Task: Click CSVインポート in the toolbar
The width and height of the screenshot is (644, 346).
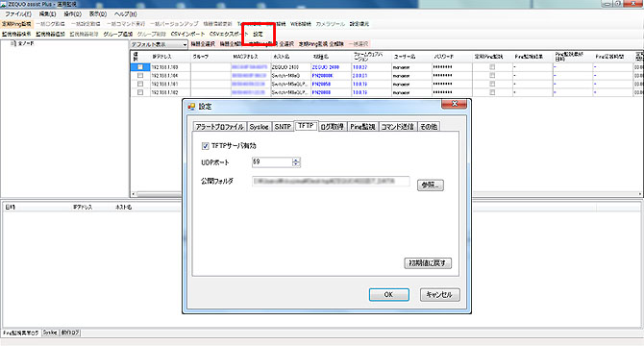Action: 187,34
